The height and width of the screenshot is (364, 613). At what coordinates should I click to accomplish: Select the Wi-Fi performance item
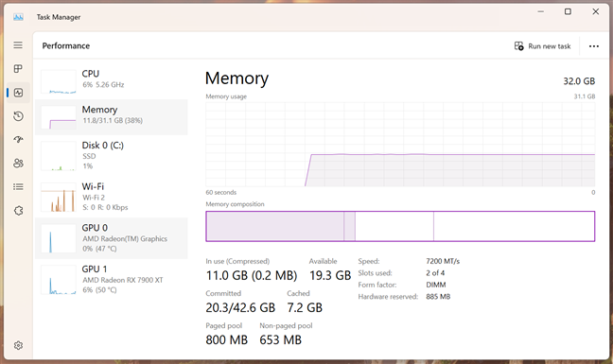(x=112, y=197)
